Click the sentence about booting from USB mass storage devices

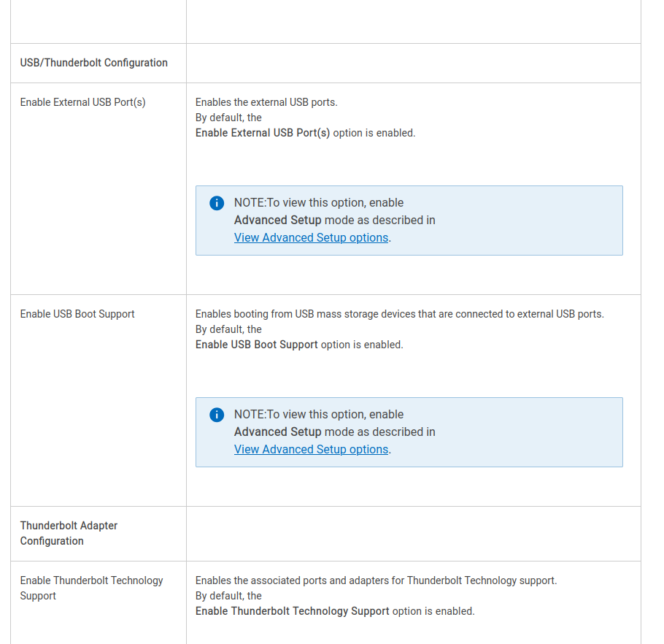399,314
